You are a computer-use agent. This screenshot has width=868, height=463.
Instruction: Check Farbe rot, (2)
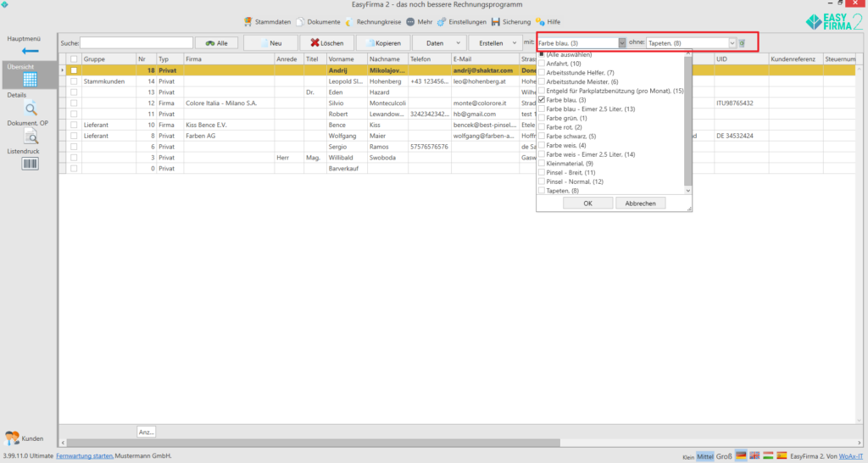pos(542,127)
